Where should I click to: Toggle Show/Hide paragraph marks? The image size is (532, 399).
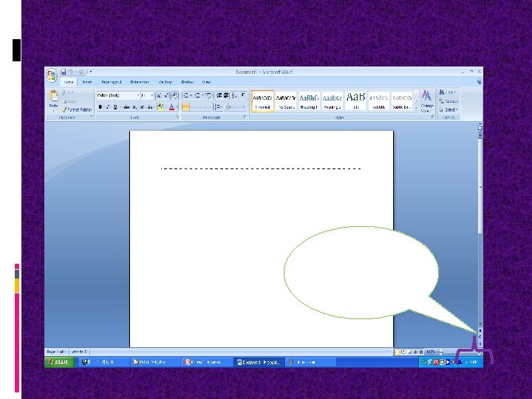(x=243, y=95)
